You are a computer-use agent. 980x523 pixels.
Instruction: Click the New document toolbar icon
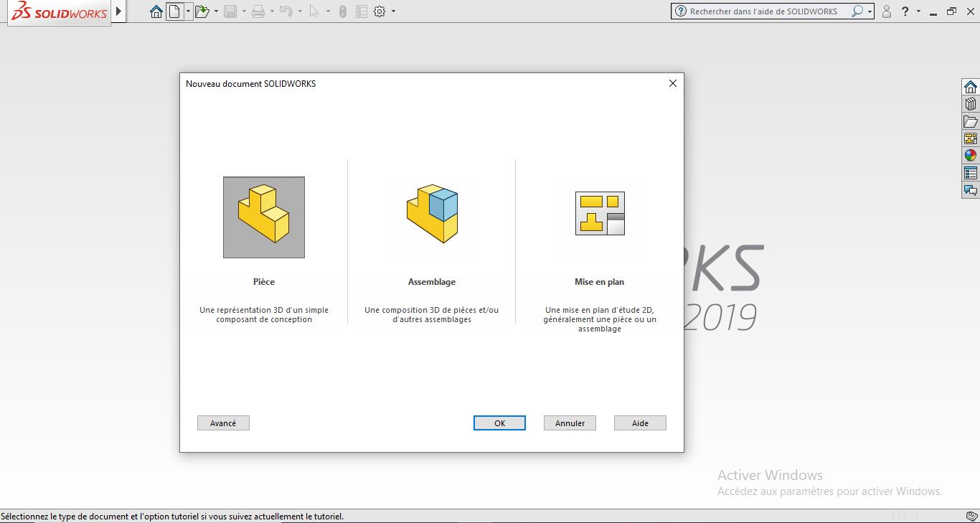[x=174, y=11]
